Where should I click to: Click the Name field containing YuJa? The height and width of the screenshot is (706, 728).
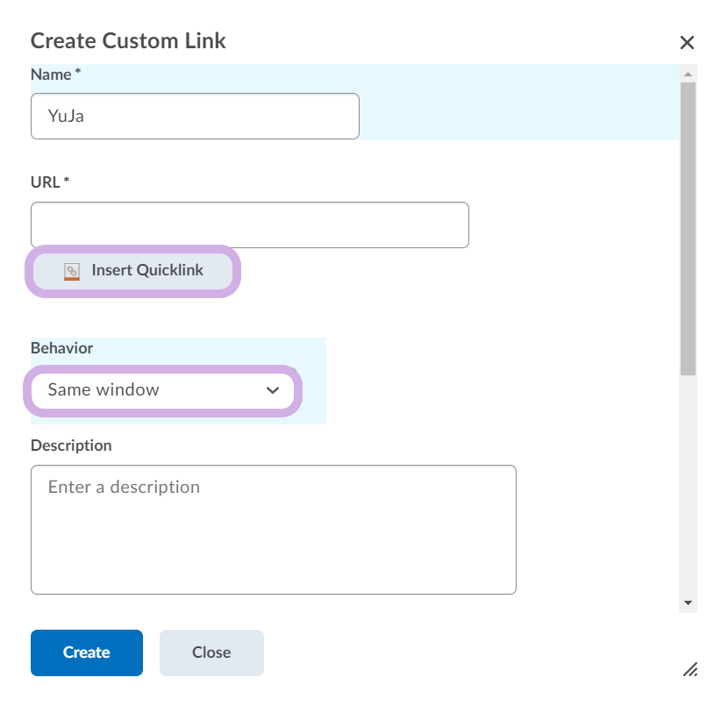[195, 116]
